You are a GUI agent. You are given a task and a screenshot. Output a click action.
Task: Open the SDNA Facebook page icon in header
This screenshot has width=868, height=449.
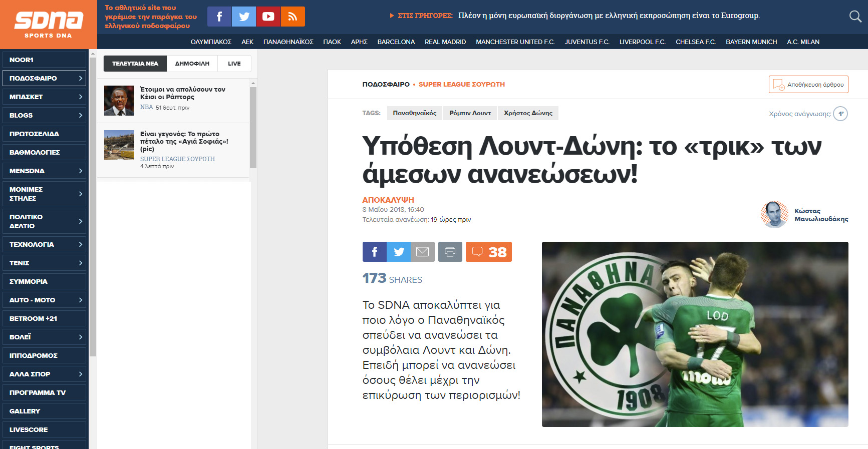coord(219,17)
